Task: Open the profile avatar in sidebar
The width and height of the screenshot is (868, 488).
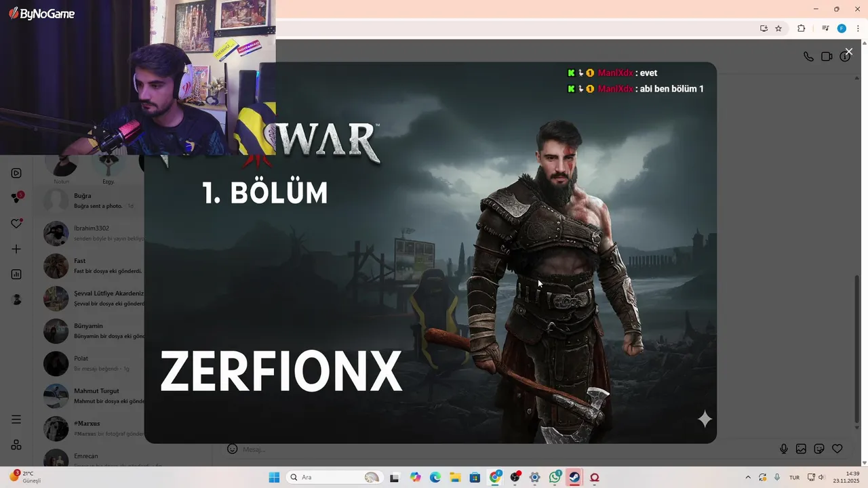Action: (16, 300)
